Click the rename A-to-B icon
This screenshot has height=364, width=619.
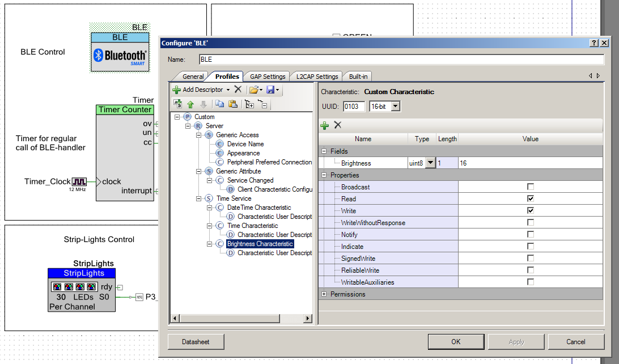point(178,104)
